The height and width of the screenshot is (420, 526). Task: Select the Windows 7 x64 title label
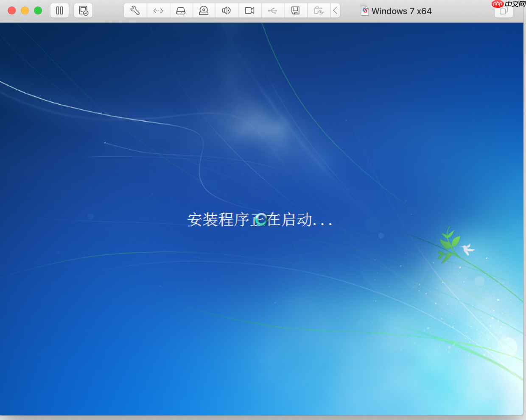pos(402,11)
